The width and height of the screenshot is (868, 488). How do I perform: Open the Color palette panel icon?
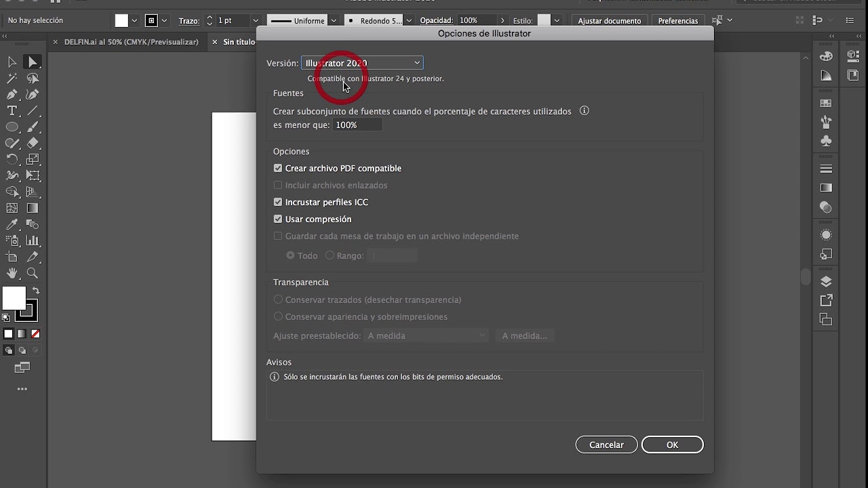point(826,56)
